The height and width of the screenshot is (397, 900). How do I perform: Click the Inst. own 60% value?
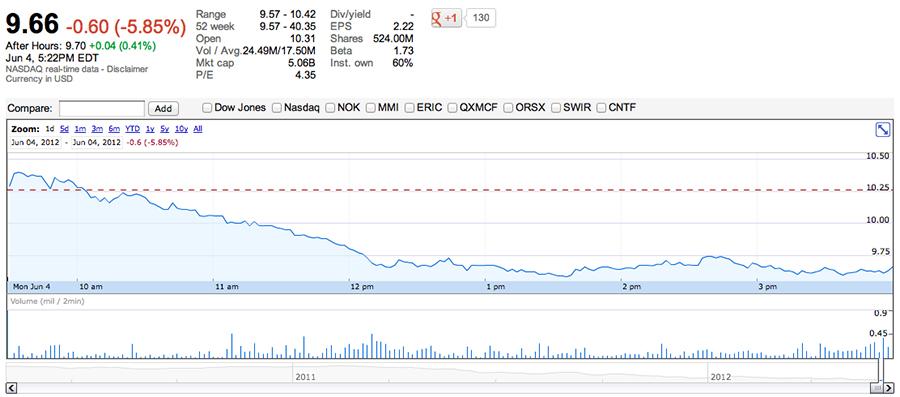click(x=402, y=63)
